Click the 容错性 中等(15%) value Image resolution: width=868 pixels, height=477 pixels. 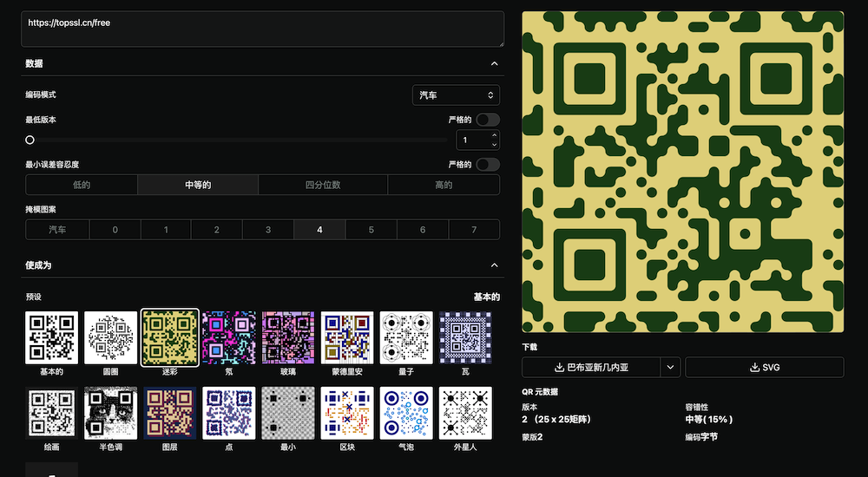point(709,420)
